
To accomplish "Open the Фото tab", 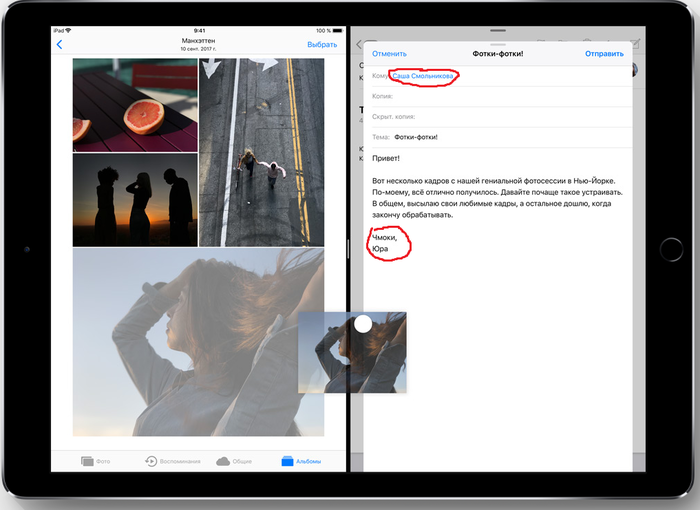I will (x=96, y=461).
